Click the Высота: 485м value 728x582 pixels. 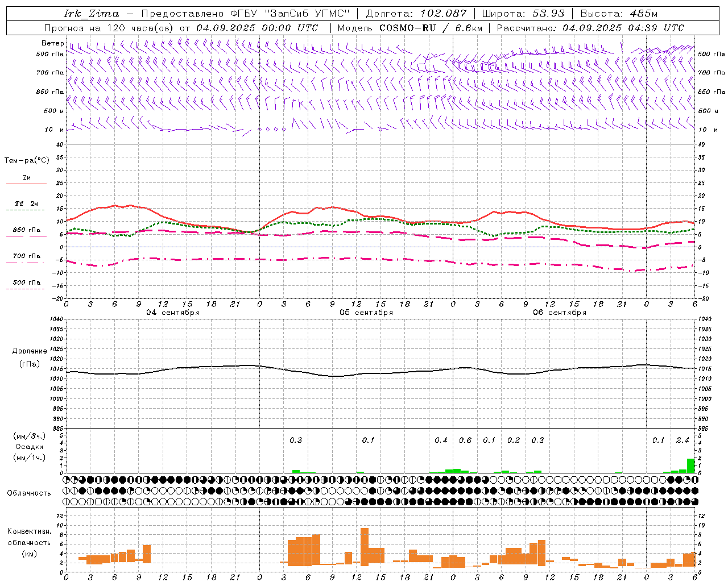click(619, 14)
